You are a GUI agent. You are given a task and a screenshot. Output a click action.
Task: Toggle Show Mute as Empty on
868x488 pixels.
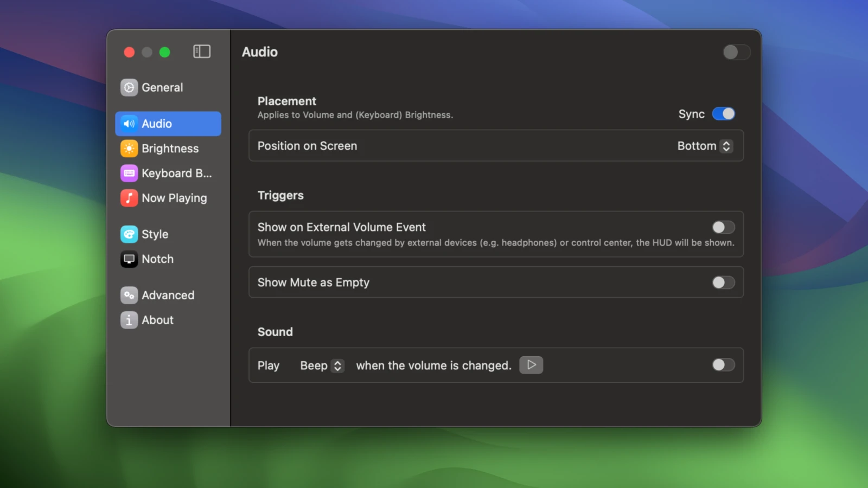click(x=723, y=282)
